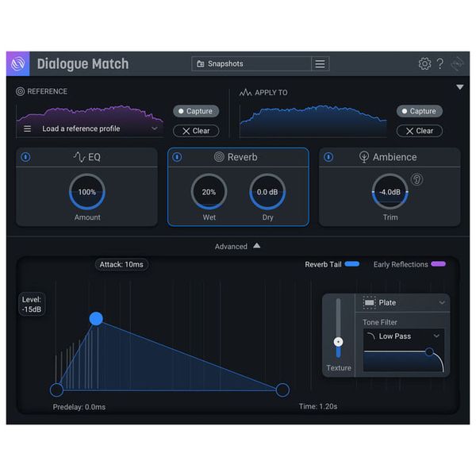Image resolution: width=476 pixels, height=476 pixels.
Task: Click the Texture slider handle
Action: 338,342
